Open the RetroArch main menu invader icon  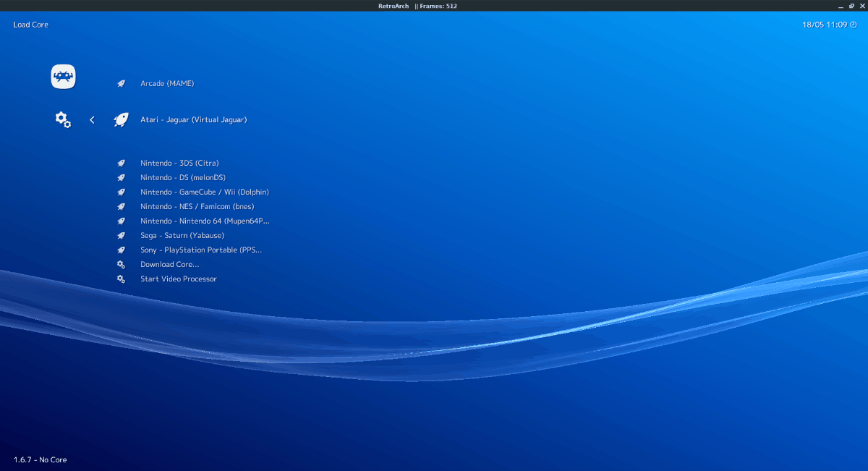(x=63, y=77)
